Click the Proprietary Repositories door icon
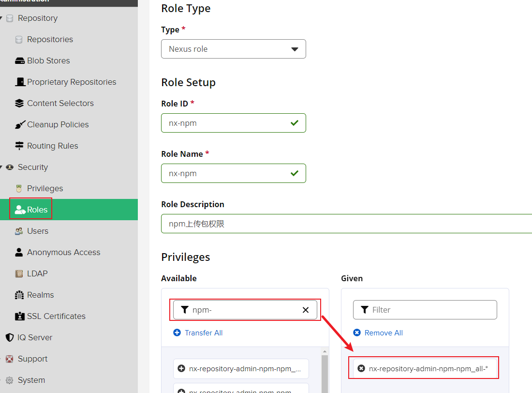Image resolution: width=532 pixels, height=393 pixels. pos(20,82)
